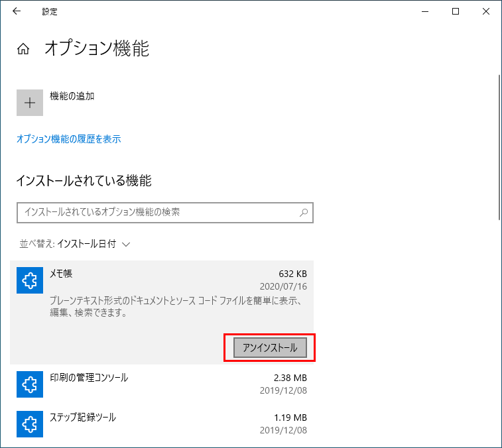Focus the インストールされているオプション機能の検索 field
The image size is (502, 448).
pos(165,213)
